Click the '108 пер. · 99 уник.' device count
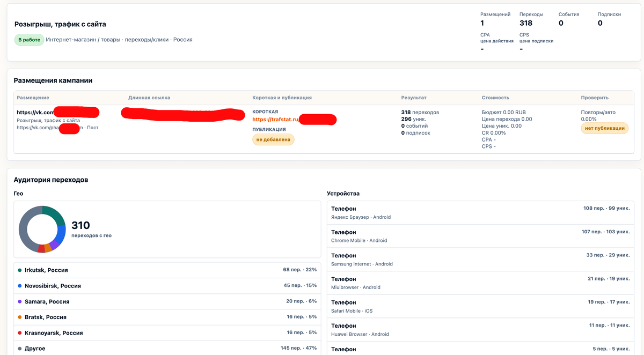This screenshot has height=355, width=644. 606,208
